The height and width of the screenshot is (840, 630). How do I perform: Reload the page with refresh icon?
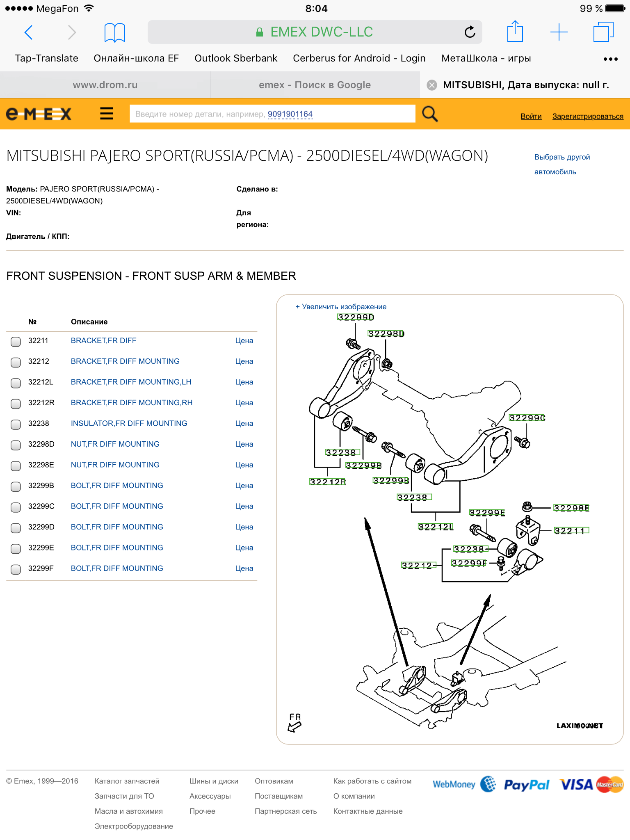(x=470, y=32)
